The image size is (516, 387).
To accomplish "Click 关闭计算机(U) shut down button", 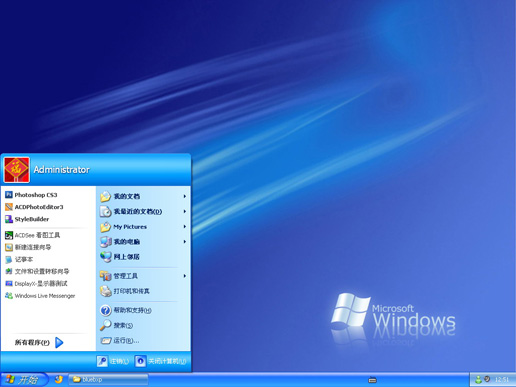I will tap(161, 361).
